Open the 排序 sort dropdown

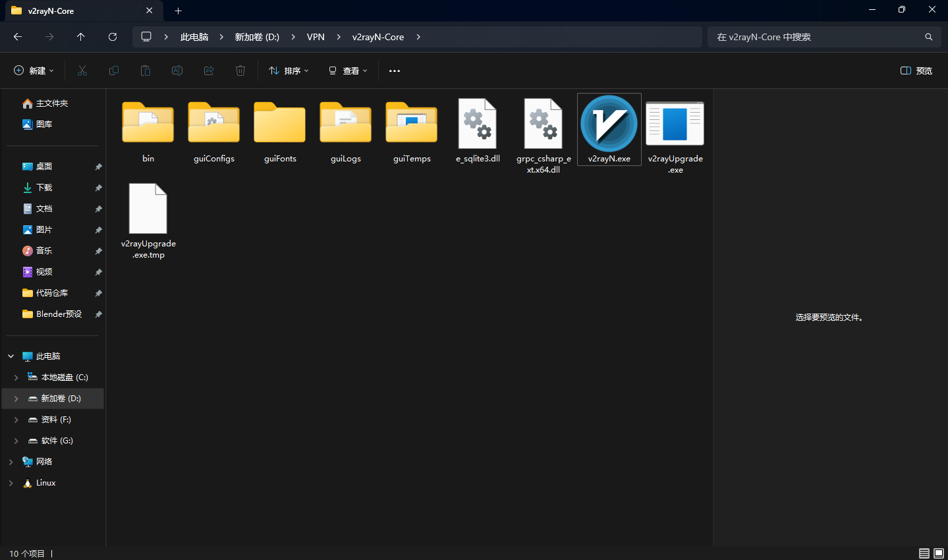[x=289, y=70]
